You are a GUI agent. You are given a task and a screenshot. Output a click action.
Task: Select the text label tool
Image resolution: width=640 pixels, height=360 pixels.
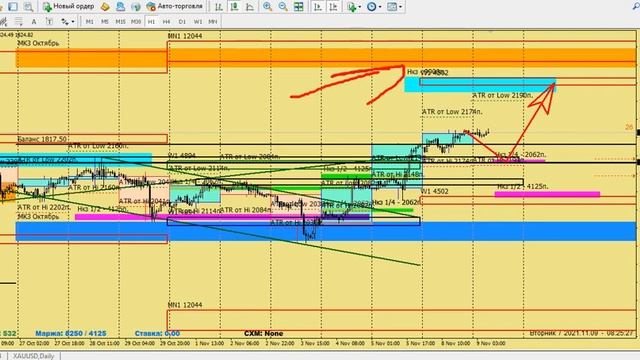pos(49,22)
